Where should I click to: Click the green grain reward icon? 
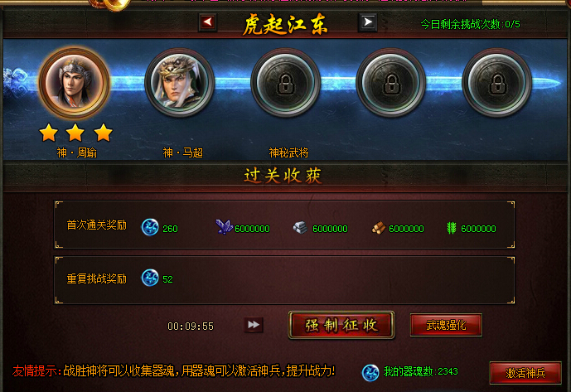(452, 228)
